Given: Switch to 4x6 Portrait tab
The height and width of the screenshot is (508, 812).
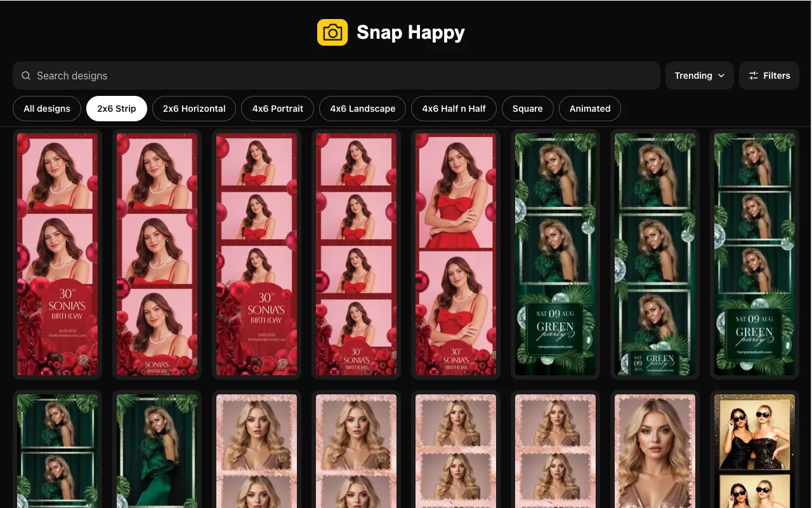Looking at the screenshot, I should click(x=278, y=109).
